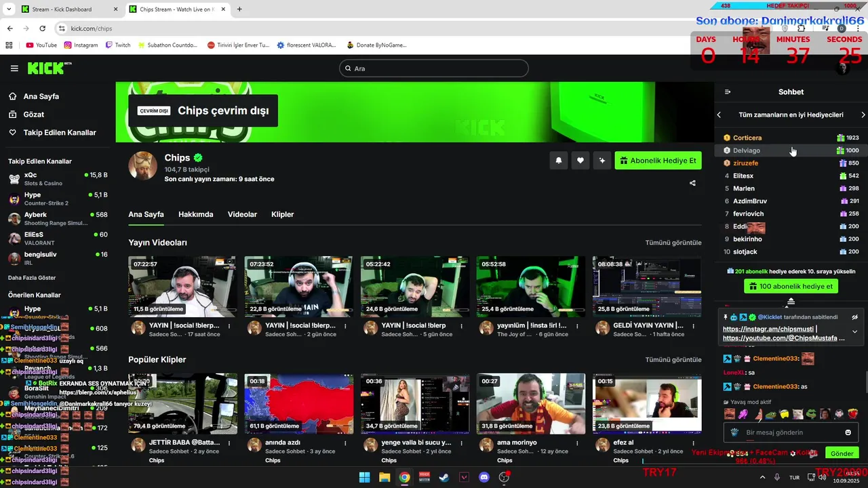Click the Kick logo
868x488 pixels.
click(x=49, y=68)
